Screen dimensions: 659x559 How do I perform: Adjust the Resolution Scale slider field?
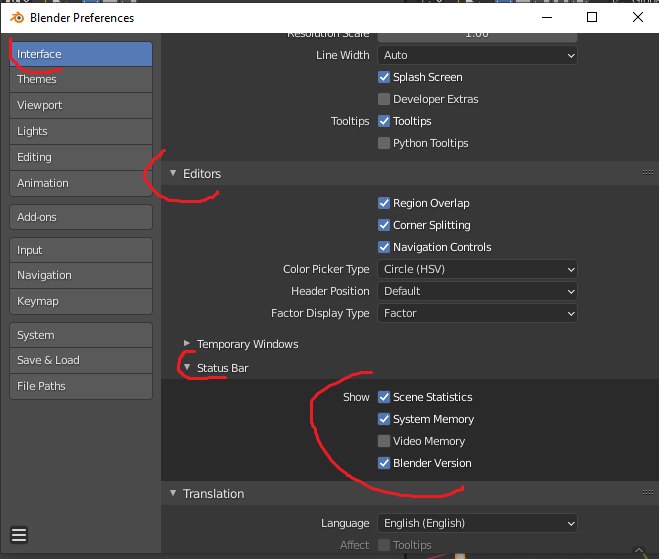(477, 37)
